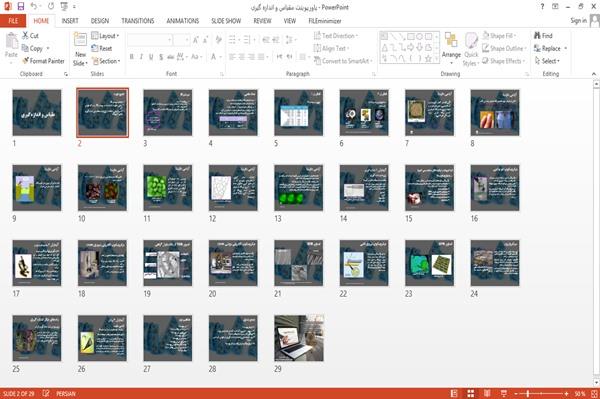This screenshot has width=600, height=399.
Task: Click the Fit slide to window icon
Action: [x=594, y=394]
